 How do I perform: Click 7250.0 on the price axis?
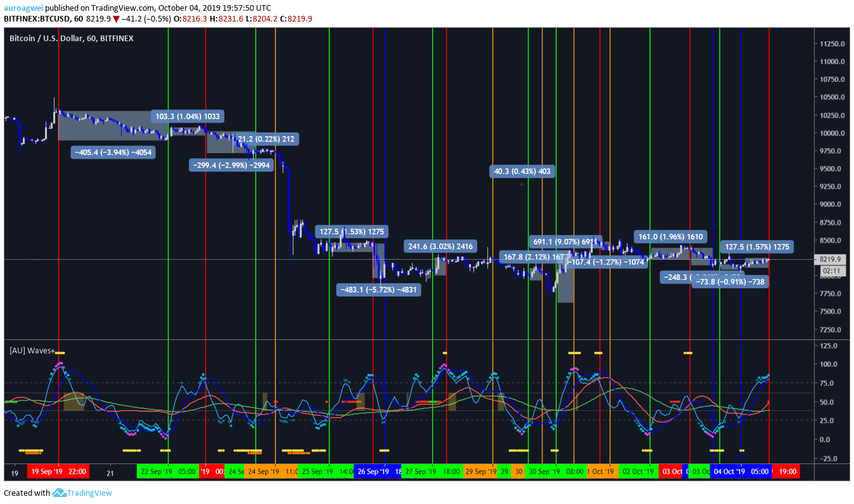click(x=829, y=329)
